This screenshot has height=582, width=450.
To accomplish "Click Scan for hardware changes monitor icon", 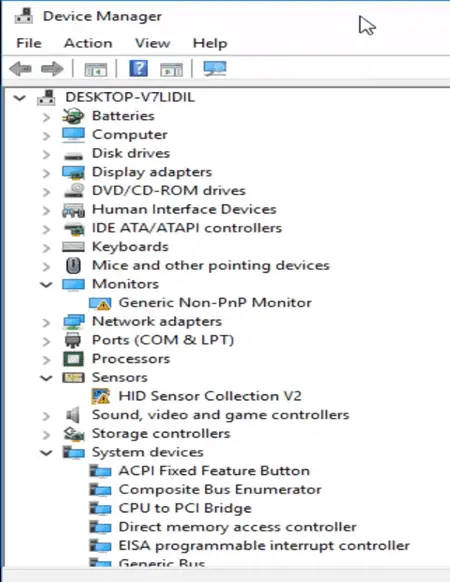I will pyautogui.click(x=215, y=69).
